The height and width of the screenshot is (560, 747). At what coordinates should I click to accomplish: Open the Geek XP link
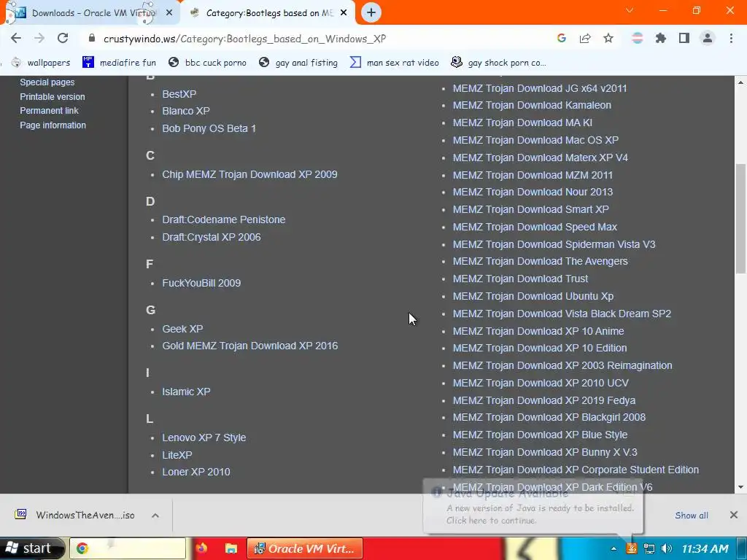pos(182,329)
